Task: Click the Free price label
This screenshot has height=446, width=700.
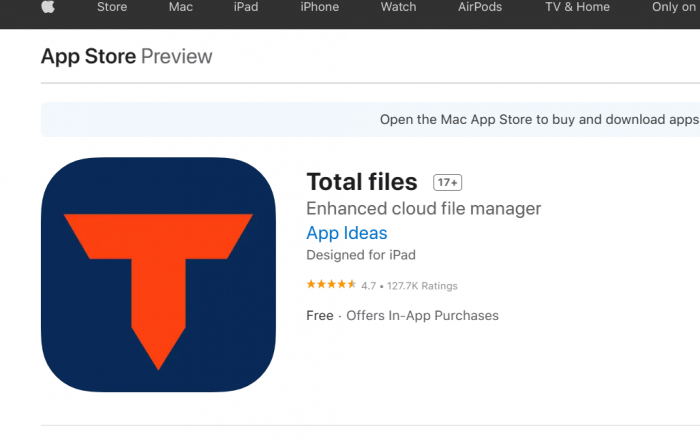Action: coord(320,316)
